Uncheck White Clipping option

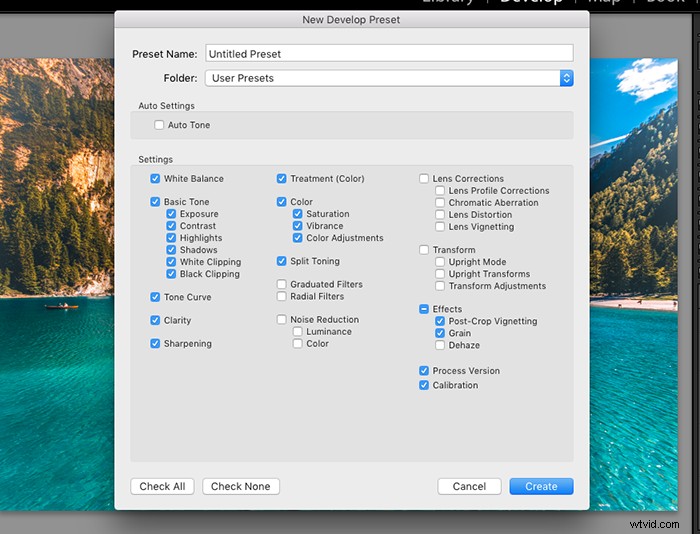point(171,262)
